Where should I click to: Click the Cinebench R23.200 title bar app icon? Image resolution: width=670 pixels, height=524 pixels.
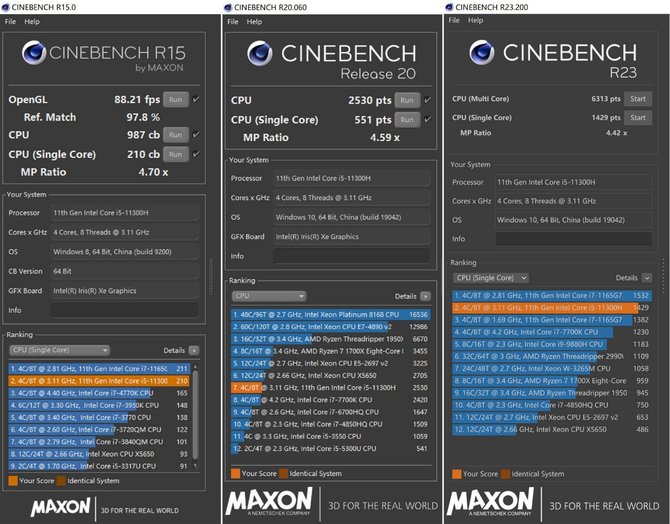pos(452,7)
